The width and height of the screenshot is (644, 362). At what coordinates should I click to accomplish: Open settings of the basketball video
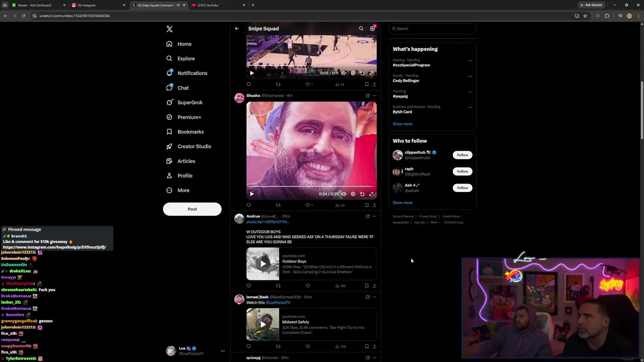tap(353, 73)
